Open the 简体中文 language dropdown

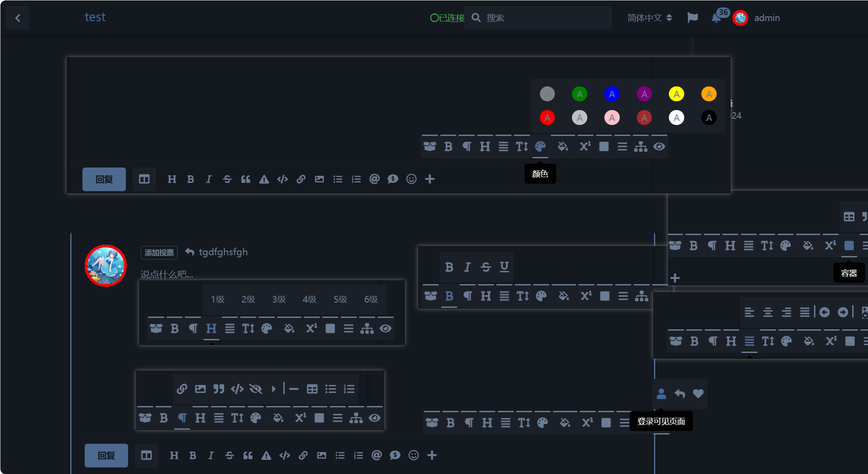coord(649,18)
